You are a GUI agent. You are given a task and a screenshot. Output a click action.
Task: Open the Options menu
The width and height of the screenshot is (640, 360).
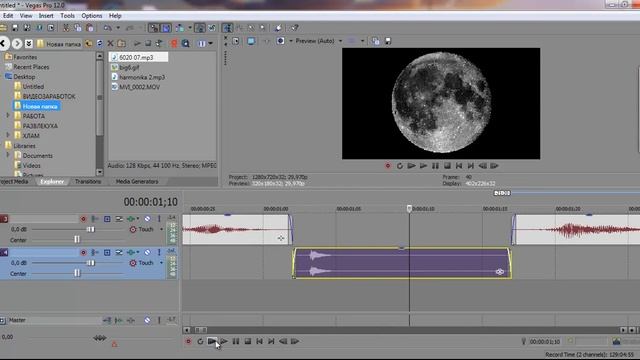coord(91,16)
